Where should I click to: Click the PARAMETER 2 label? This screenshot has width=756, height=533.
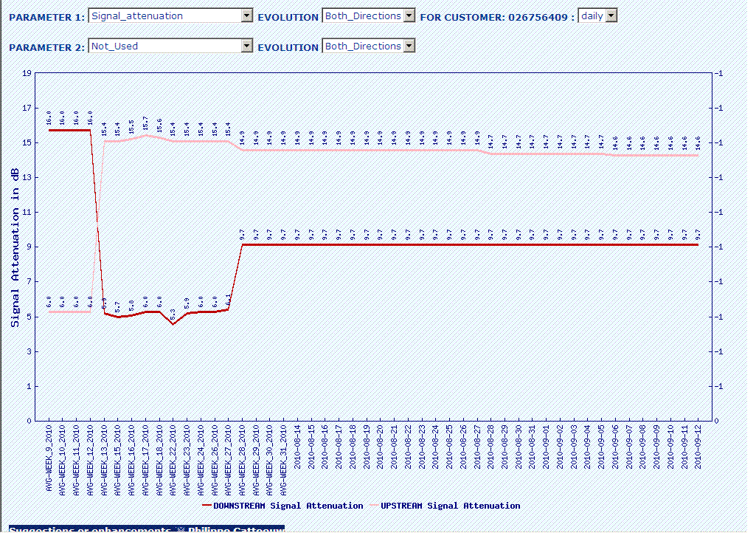pos(46,48)
